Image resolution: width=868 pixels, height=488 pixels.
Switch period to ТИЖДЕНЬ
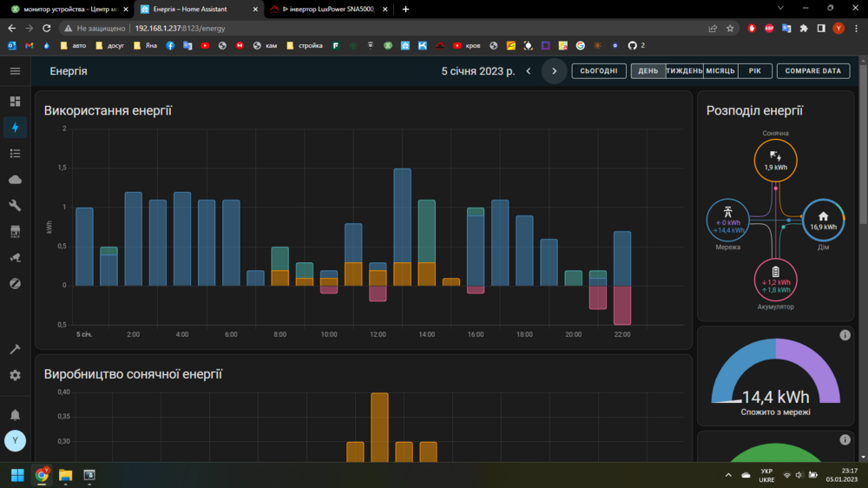684,71
